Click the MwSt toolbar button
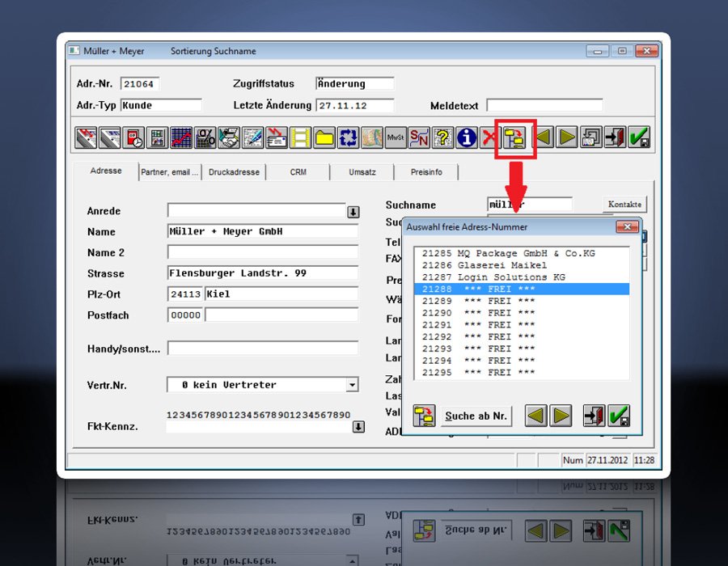 [396, 137]
